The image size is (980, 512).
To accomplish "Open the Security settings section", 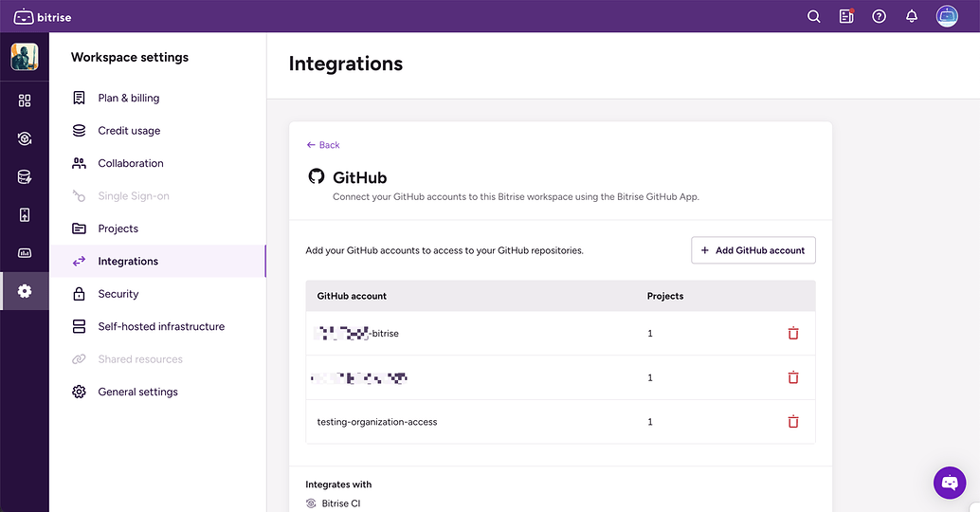I will (118, 294).
